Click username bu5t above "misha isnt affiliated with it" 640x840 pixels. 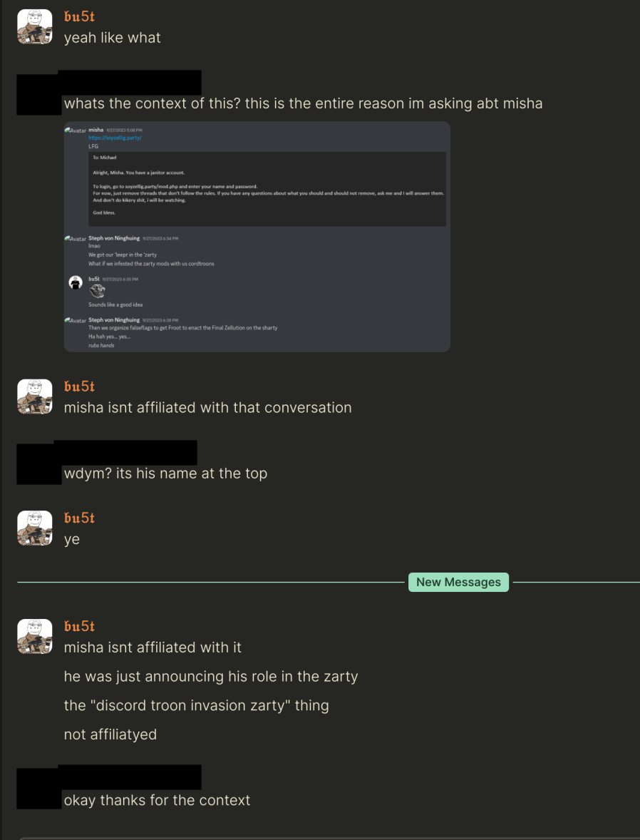coord(79,626)
